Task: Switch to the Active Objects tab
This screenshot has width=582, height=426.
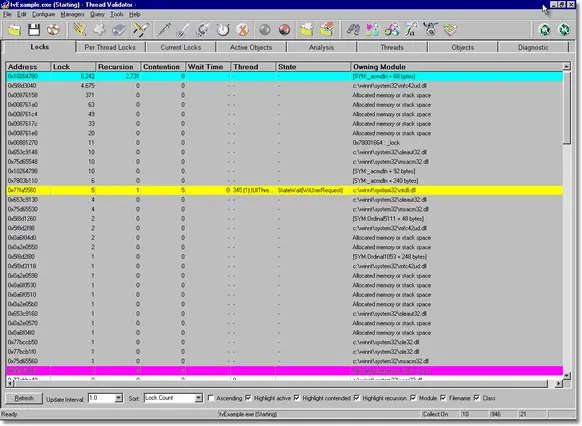Action: (x=251, y=47)
